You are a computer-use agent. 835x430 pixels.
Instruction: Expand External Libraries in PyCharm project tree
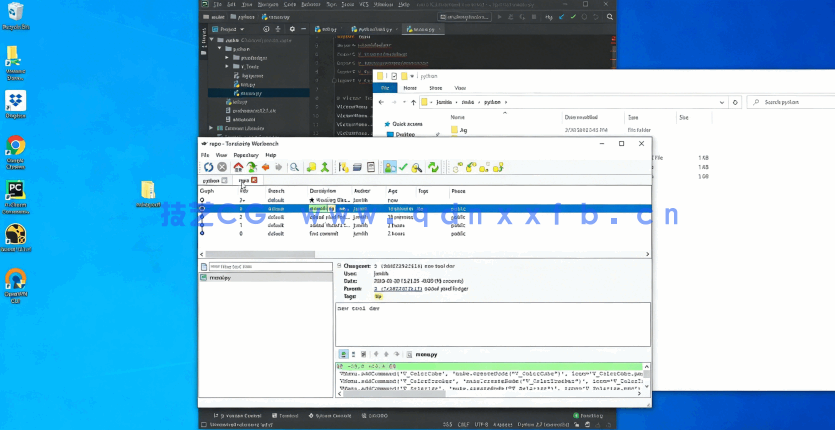[x=212, y=128]
